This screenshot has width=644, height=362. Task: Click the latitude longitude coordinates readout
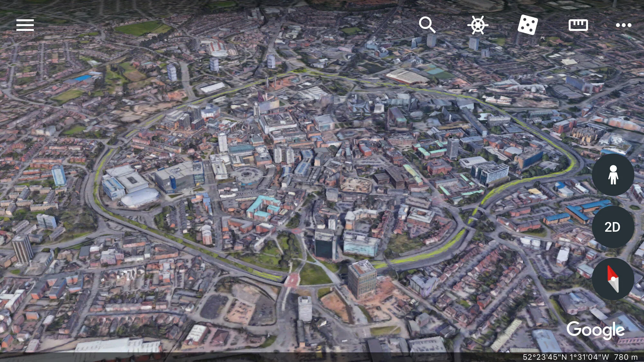565,357
